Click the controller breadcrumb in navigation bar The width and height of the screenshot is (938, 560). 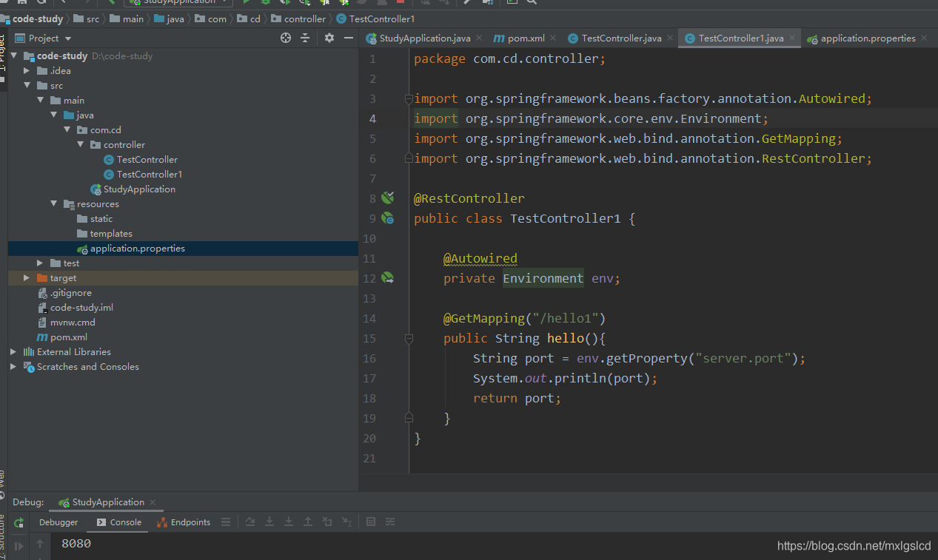pos(298,19)
